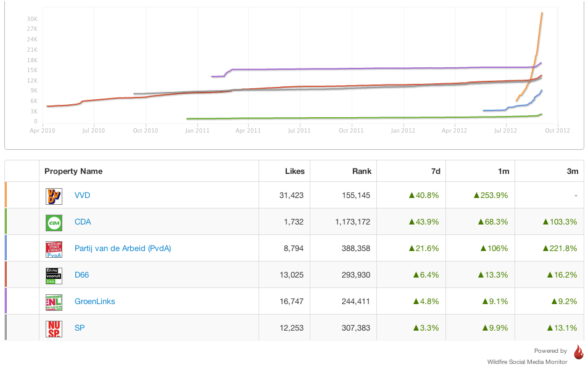
Task: Click the CDA green logo icon
Action: pos(54,223)
